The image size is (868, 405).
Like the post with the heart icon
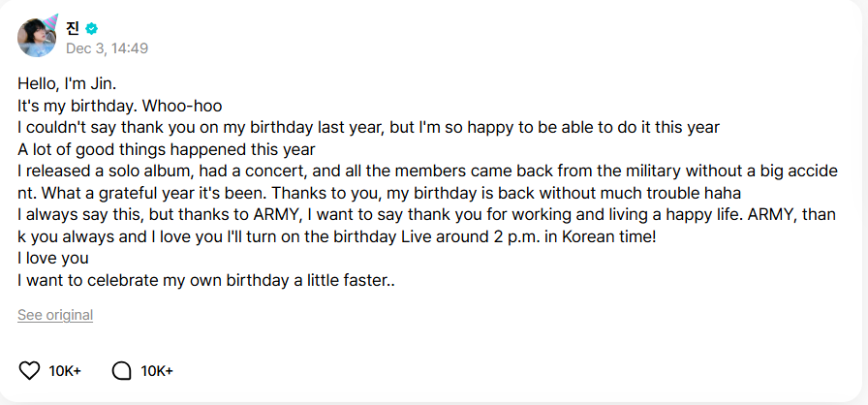(30, 370)
